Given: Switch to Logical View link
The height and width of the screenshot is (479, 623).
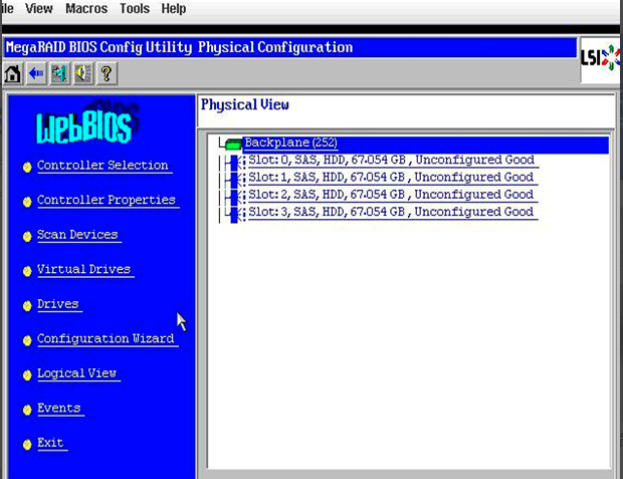Looking at the screenshot, I should (x=77, y=373).
